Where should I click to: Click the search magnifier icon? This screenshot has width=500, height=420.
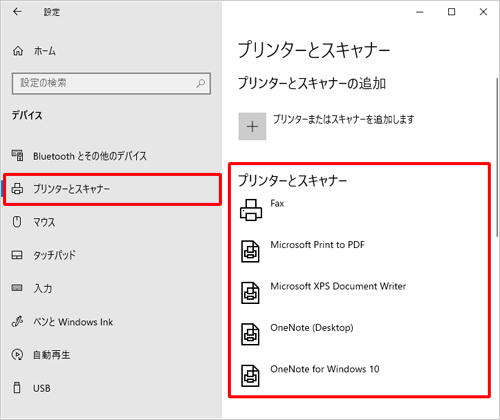201,83
